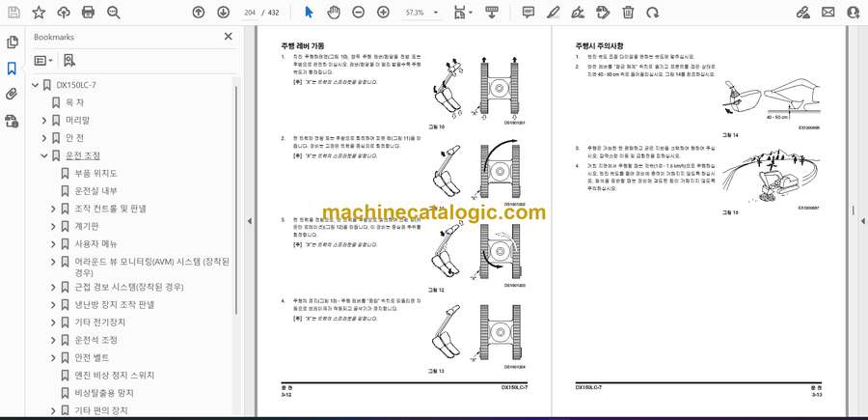Go to previous page arrow
868x420 pixels.
tap(198, 13)
